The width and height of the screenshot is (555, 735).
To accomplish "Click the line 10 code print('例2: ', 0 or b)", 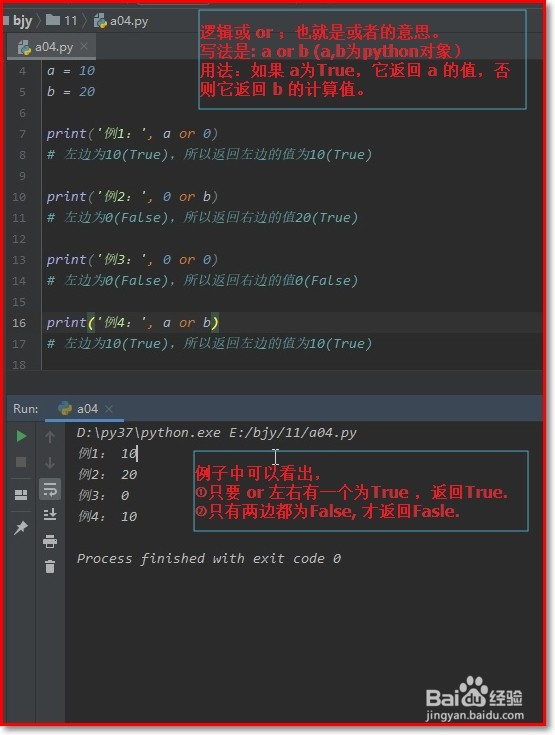I will pyautogui.click(x=132, y=196).
